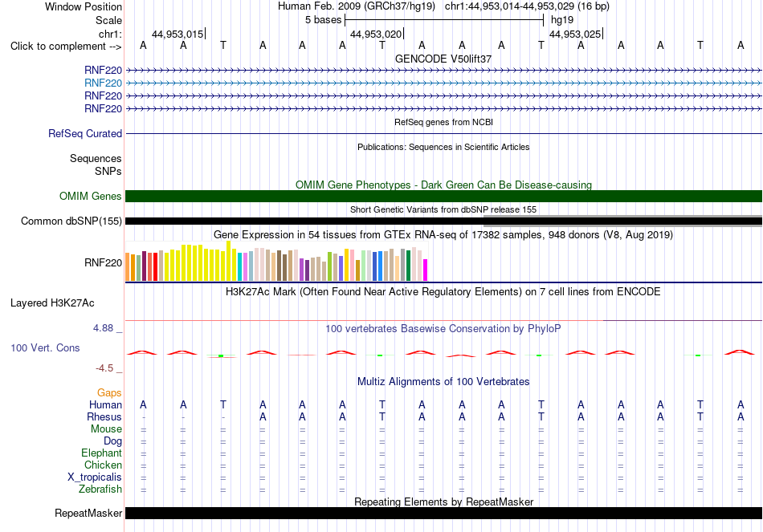Viewport: 763px width, 532px height.
Task: Click the bright magenta GTEx bar at chart end
Action: coord(425,270)
